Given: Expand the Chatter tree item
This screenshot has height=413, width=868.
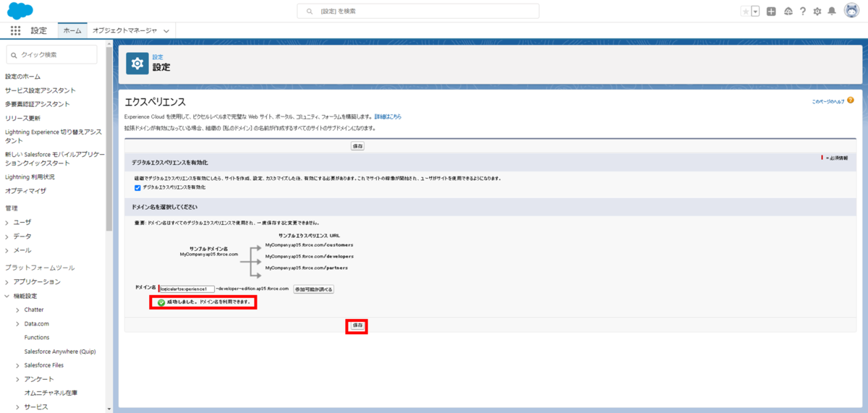Looking at the screenshot, I should click(17, 310).
